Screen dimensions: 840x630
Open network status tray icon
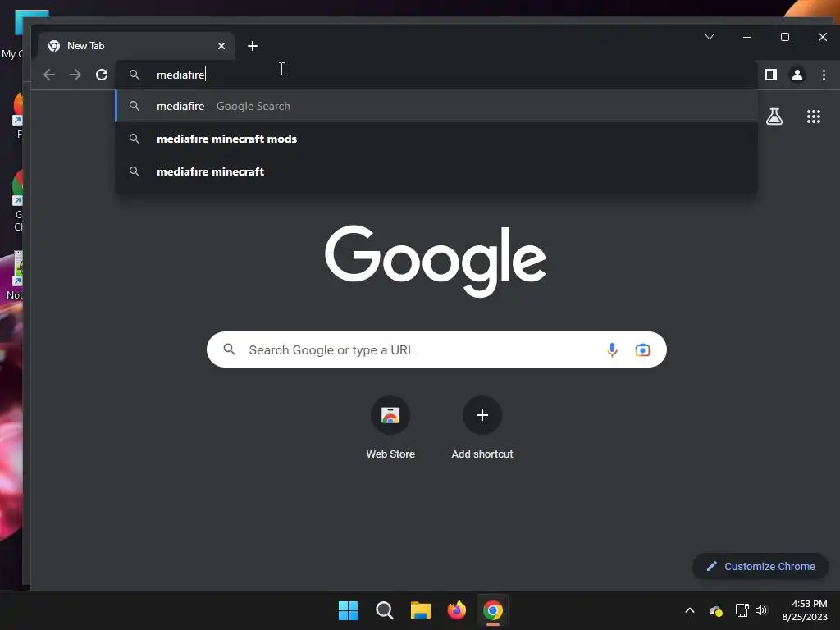742,610
